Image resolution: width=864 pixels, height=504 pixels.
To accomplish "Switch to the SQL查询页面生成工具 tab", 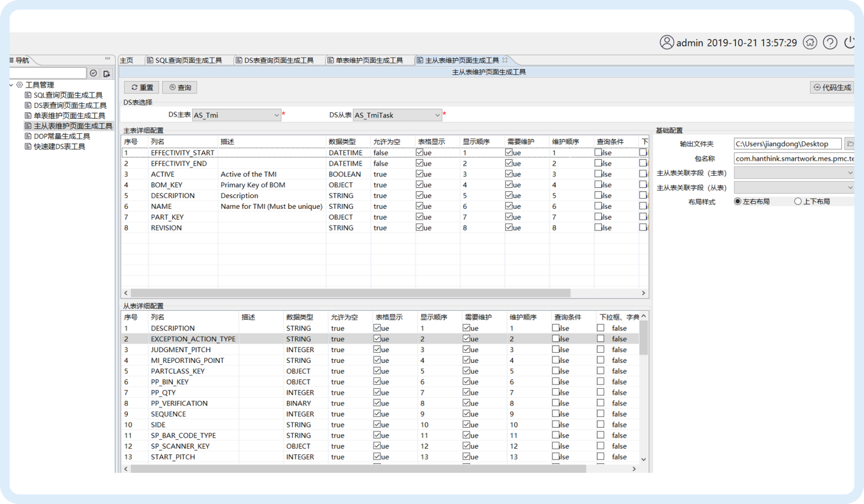I will (184, 60).
